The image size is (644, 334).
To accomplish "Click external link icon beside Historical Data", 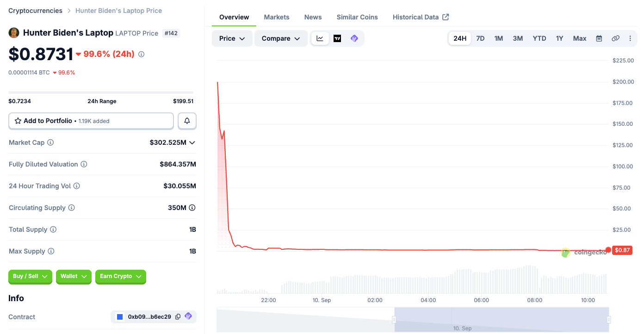I will [446, 17].
